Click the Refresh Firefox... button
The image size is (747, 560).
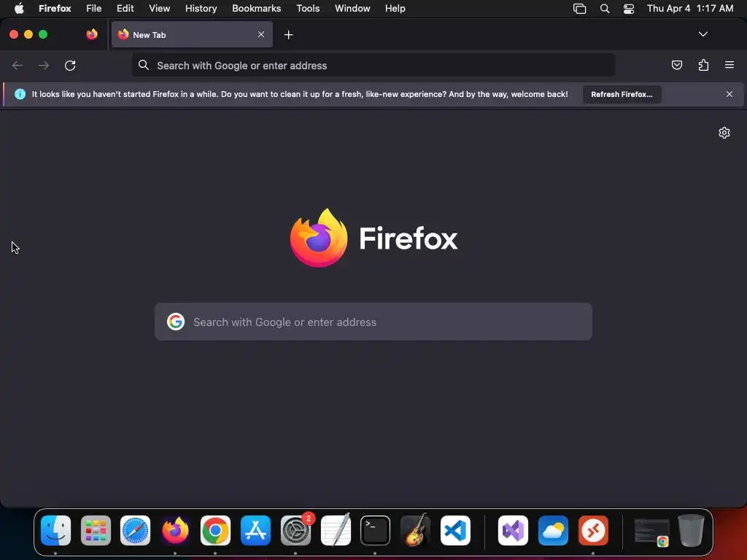(x=622, y=94)
